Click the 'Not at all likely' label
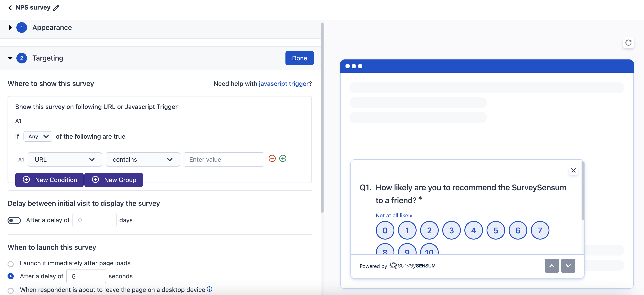Image resolution: width=644 pixels, height=295 pixels. point(394,215)
